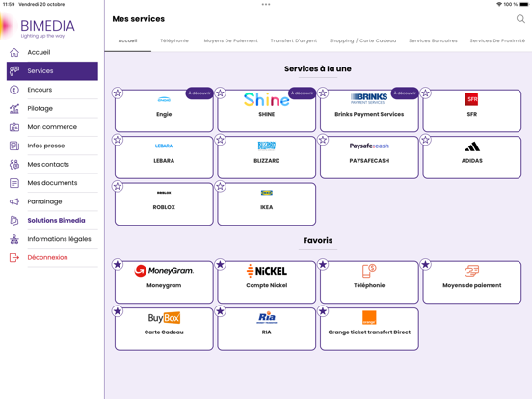The image size is (532, 399).
Task: Toggle favorite star on IKEA card
Action: click(220, 186)
